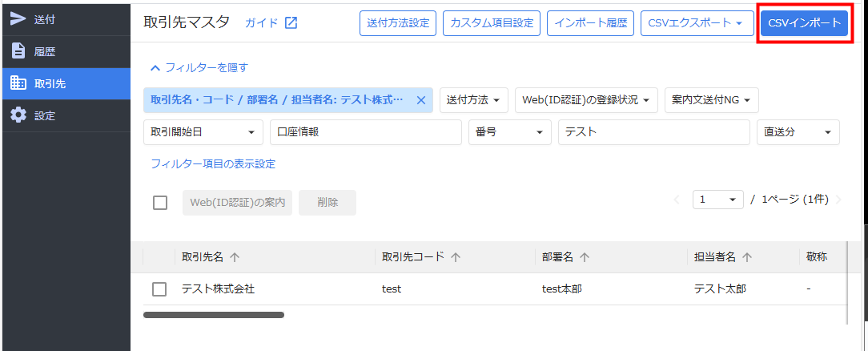Open the 取引開始日 dropdown
The width and height of the screenshot is (868, 351).
pyautogui.click(x=203, y=132)
